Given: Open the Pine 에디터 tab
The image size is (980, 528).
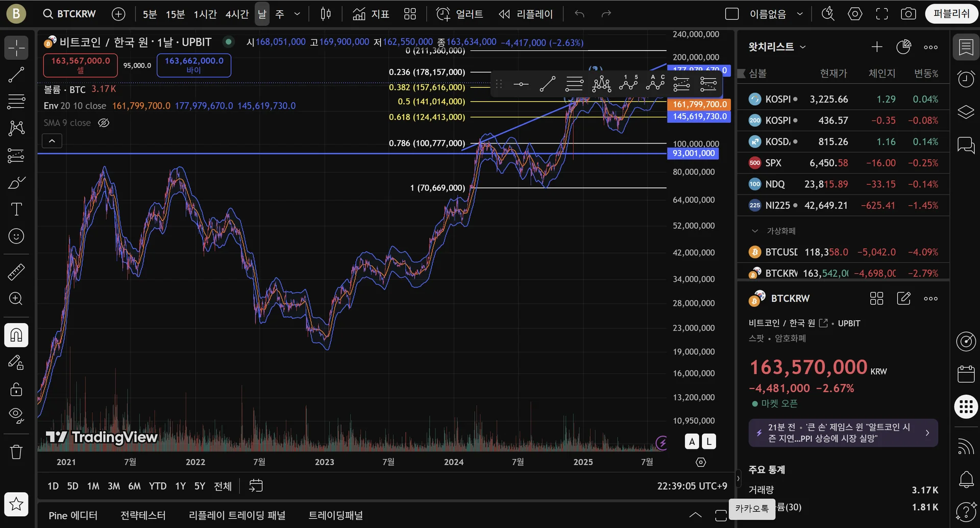Looking at the screenshot, I should pos(73,516).
